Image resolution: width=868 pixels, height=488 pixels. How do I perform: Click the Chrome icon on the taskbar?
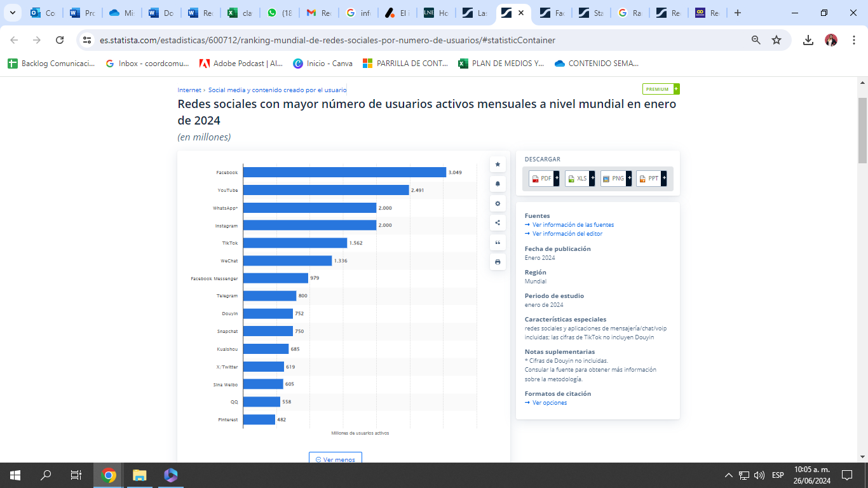(x=109, y=475)
